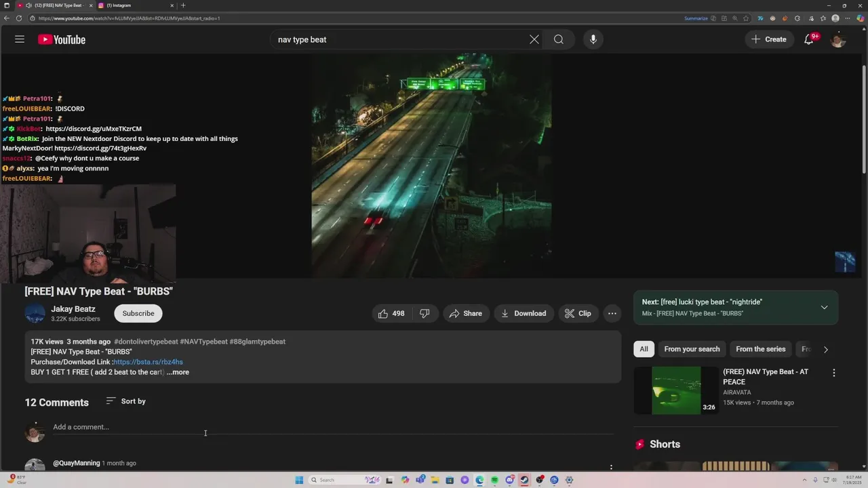Click the BURBS video player
868x488 pixels.
click(431, 165)
